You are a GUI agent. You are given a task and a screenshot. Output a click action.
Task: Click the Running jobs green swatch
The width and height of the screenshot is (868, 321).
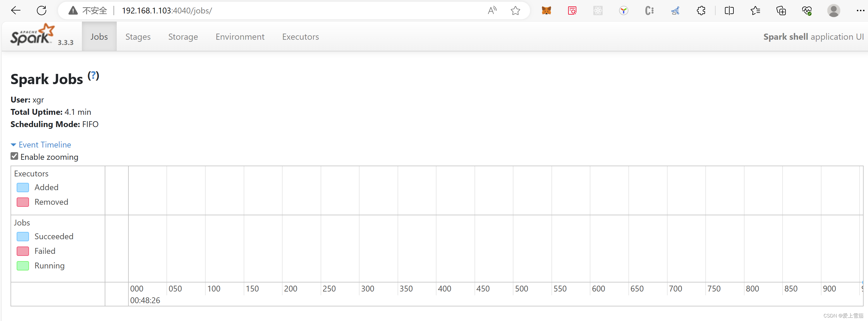23,266
